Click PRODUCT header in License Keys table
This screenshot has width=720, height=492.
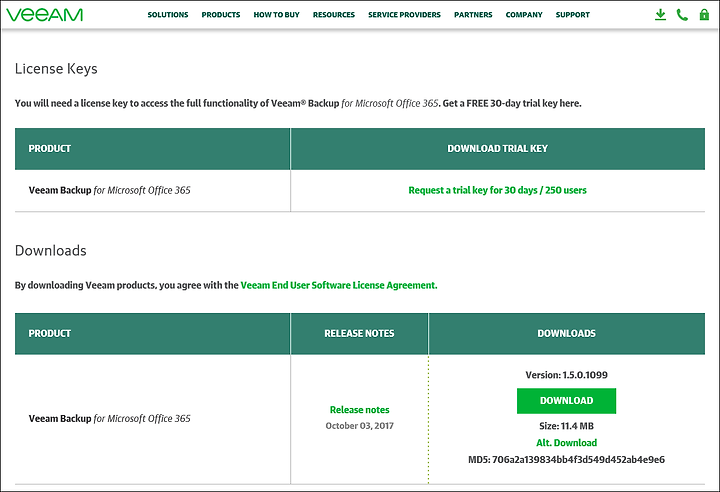50,149
